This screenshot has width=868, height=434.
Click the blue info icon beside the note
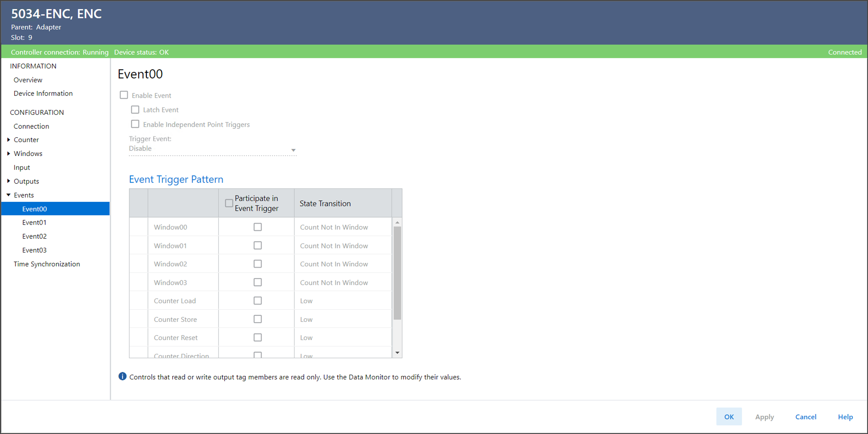[122, 377]
